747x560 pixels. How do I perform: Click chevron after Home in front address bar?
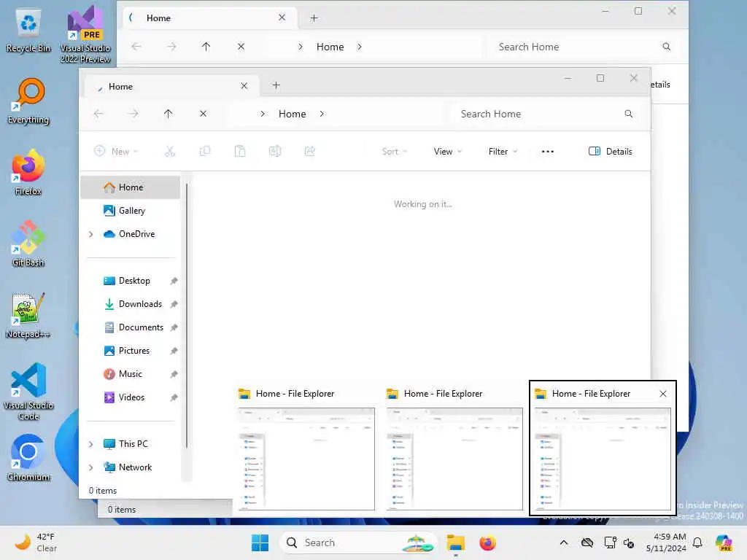coord(322,114)
